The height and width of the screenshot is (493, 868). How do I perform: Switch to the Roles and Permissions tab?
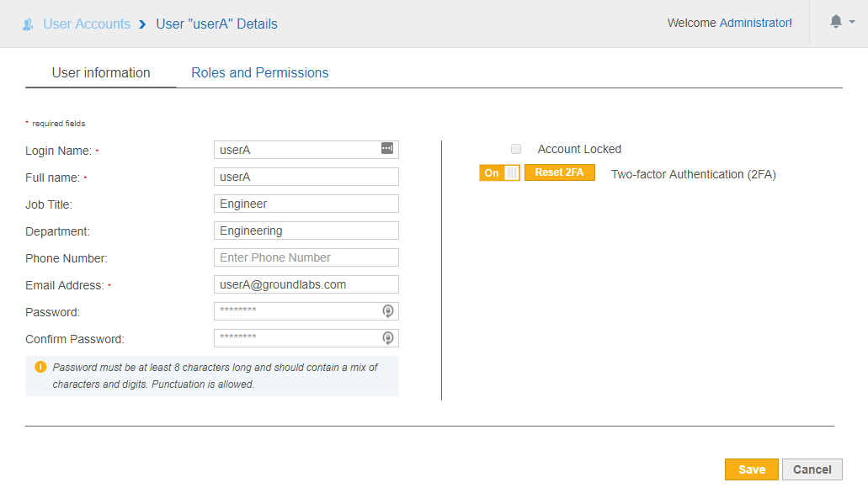click(x=259, y=73)
